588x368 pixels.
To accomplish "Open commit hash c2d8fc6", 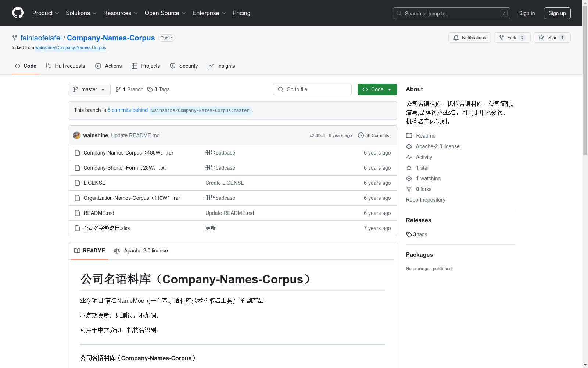I will [317, 135].
